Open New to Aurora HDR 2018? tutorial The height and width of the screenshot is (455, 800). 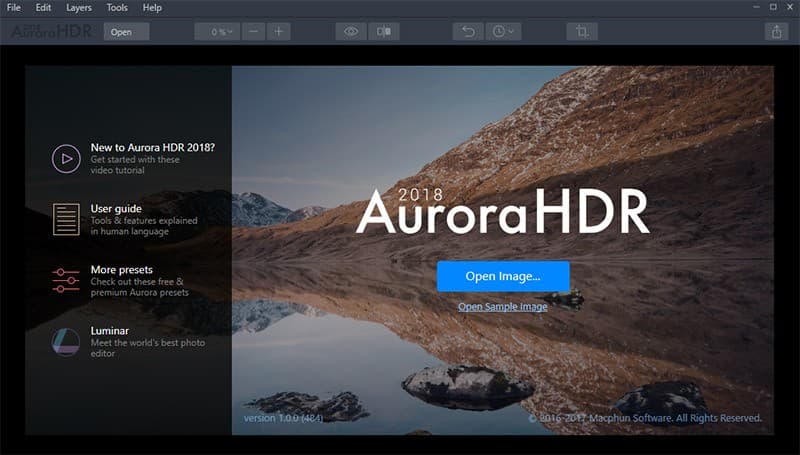click(153, 147)
